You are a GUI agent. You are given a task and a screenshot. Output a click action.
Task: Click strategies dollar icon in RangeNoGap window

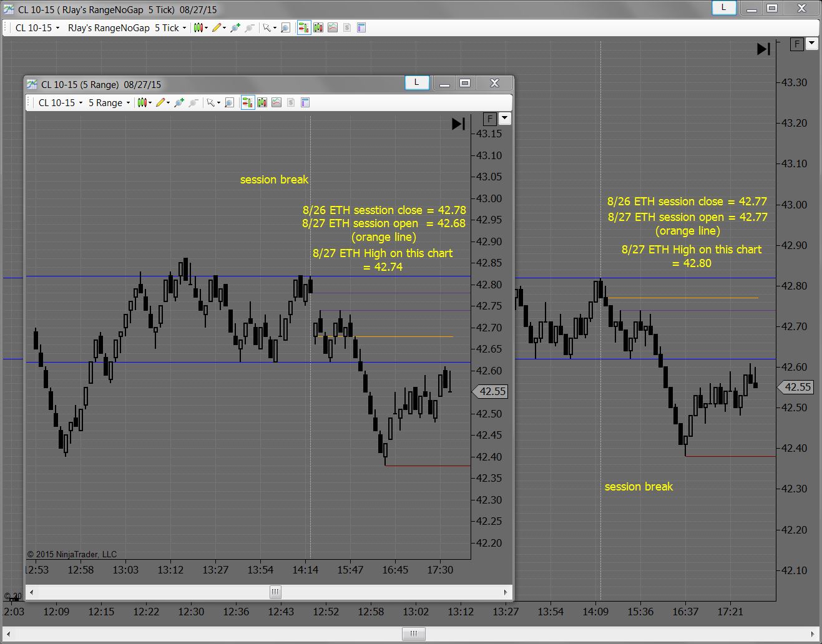tap(347, 27)
